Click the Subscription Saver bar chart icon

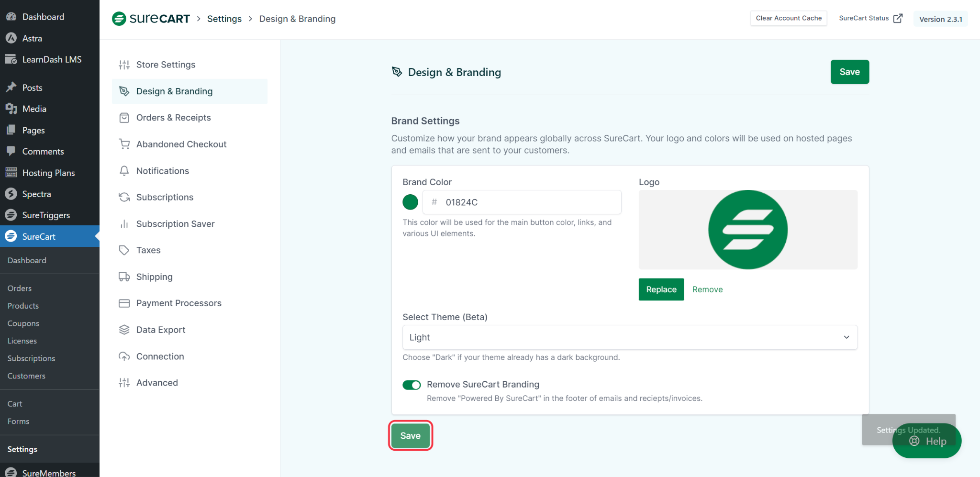pos(124,224)
